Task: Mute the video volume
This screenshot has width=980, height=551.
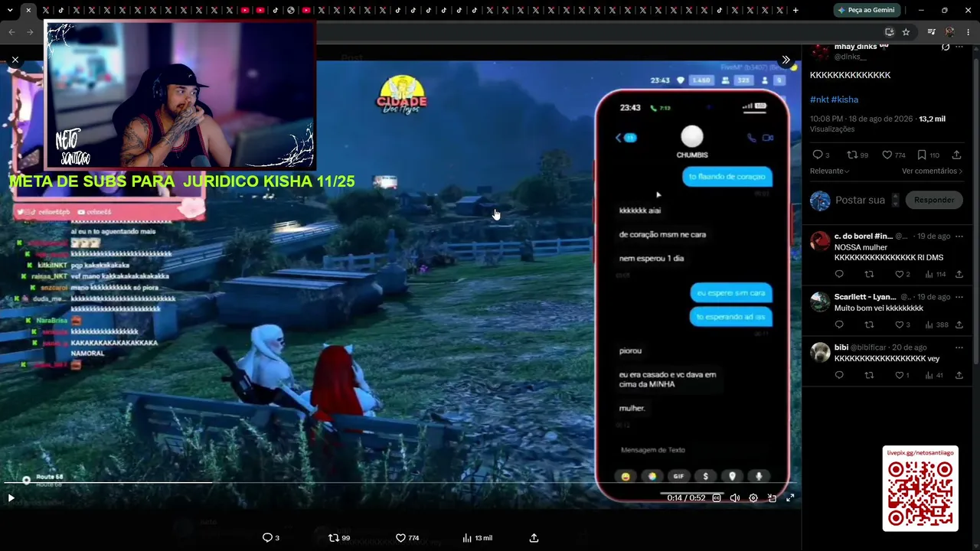Action: tap(735, 498)
